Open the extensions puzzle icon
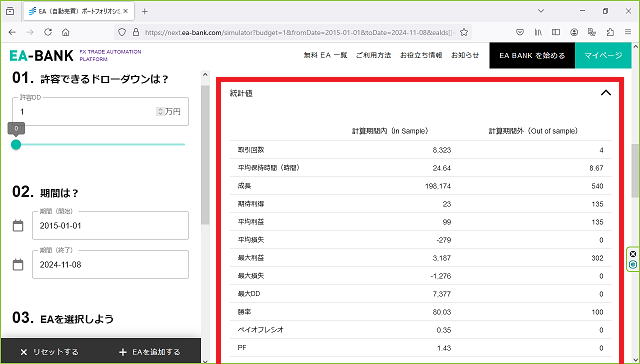The height and width of the screenshot is (364, 640). 610,32
